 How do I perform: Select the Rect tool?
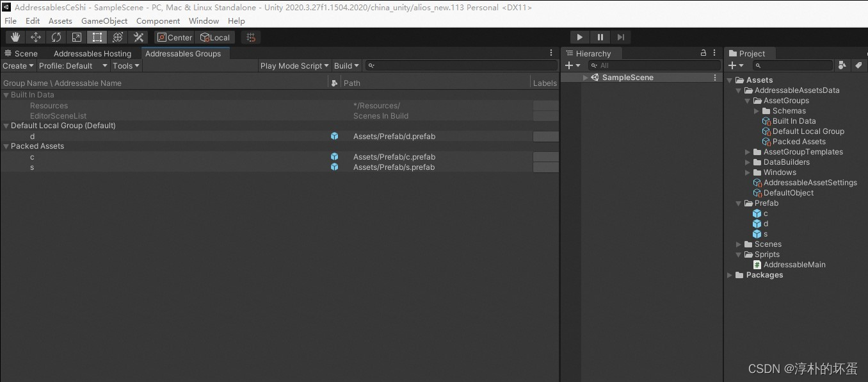pyautogui.click(x=97, y=37)
